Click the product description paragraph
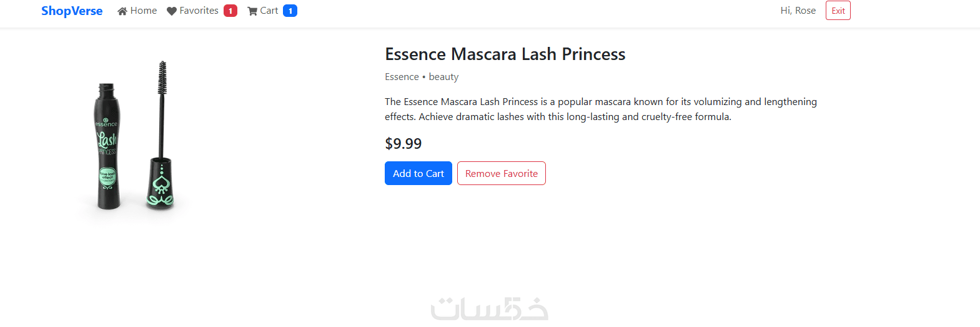 point(600,109)
